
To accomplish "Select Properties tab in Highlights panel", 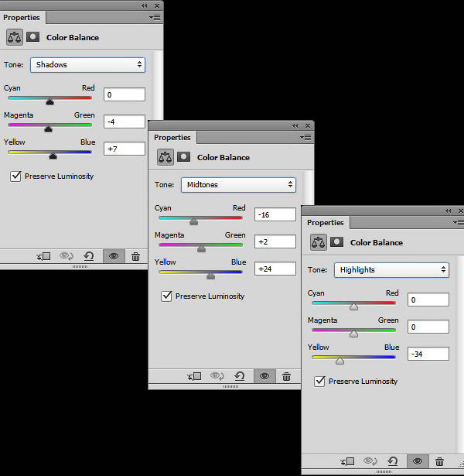I will [x=326, y=222].
